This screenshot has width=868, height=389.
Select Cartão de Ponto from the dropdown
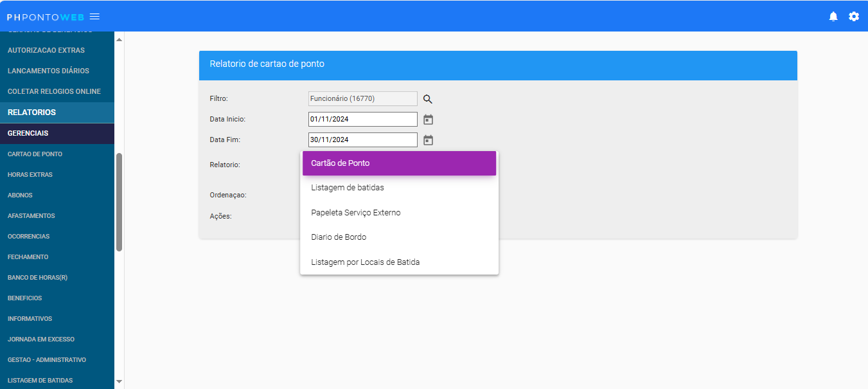pos(399,163)
